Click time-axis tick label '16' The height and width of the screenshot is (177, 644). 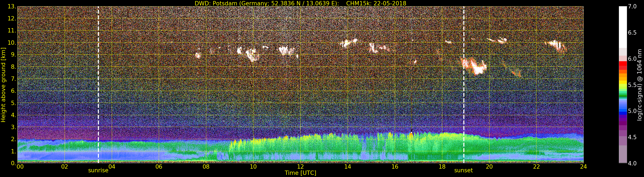pos(395,166)
